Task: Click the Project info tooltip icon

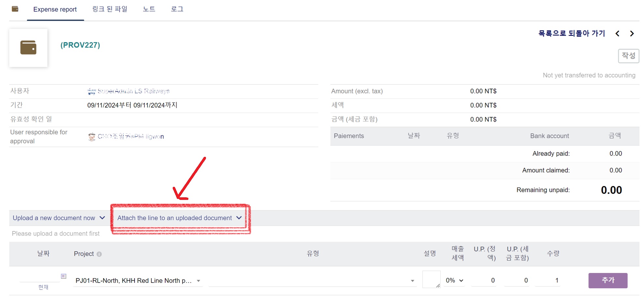Action: [x=99, y=254]
